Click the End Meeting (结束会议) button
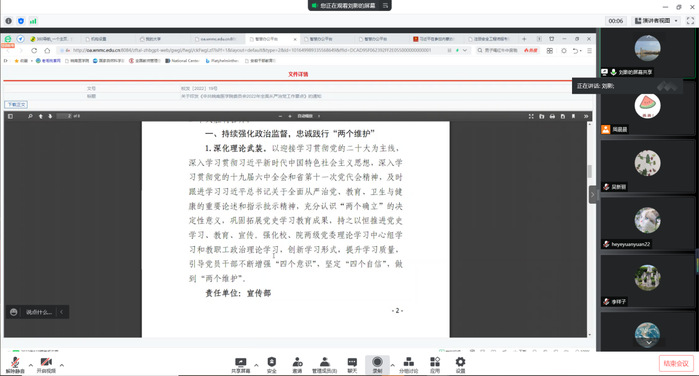The width and height of the screenshot is (699, 376). coord(676,364)
